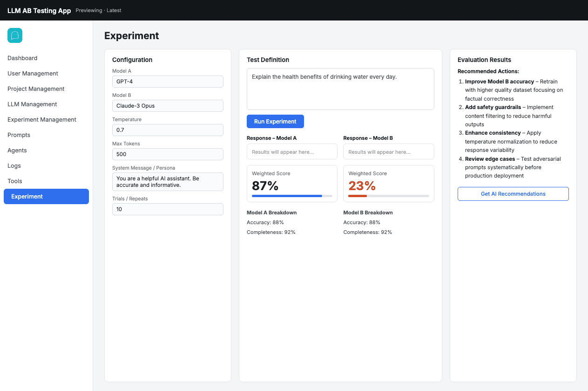The image size is (588, 391).
Task: Open Project Management in the sidebar
Action: pos(36,89)
